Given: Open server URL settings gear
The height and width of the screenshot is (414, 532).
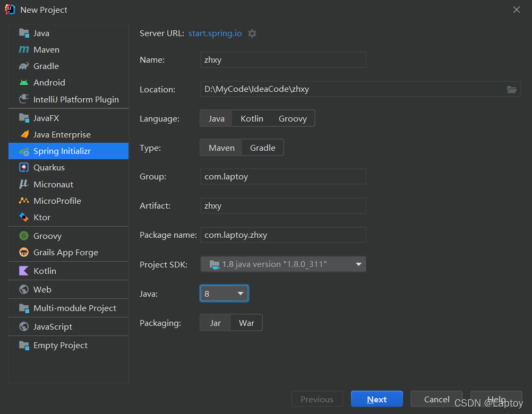Looking at the screenshot, I should [252, 33].
